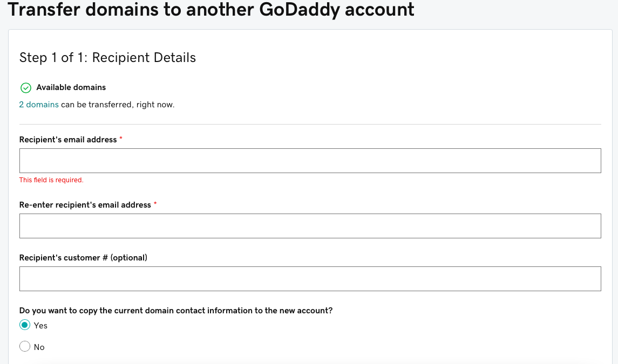Select the Yes radio button
This screenshot has width=618, height=364.
pyautogui.click(x=25, y=325)
